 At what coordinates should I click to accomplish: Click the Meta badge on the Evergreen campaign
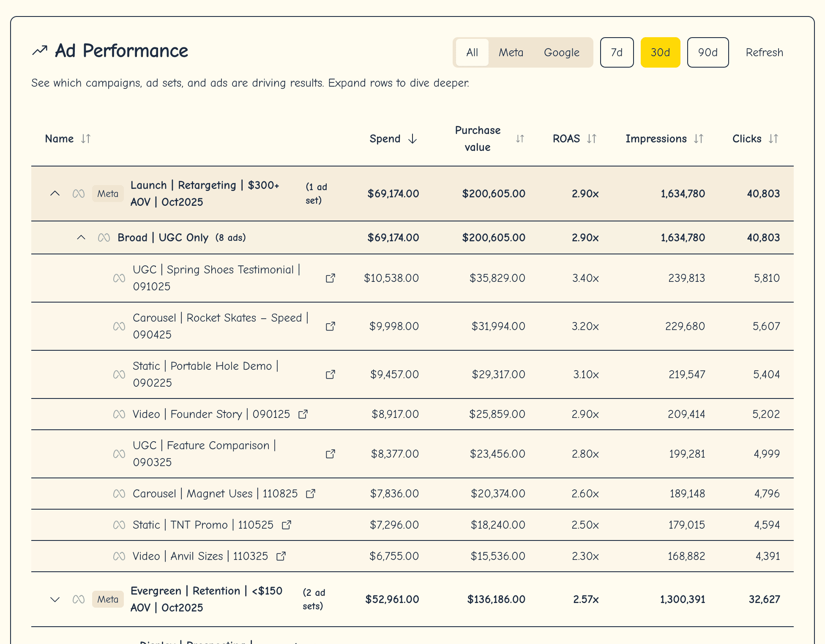(108, 599)
